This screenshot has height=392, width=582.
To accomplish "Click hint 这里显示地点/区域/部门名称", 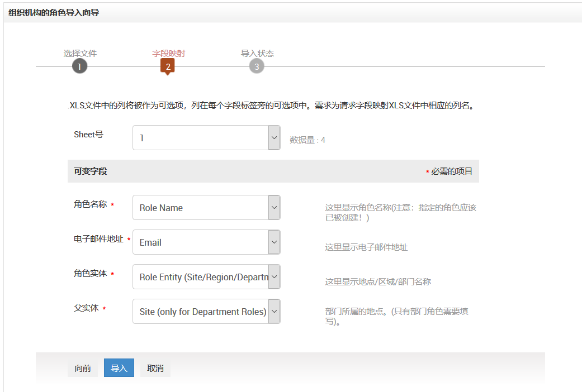I will click(x=378, y=282).
